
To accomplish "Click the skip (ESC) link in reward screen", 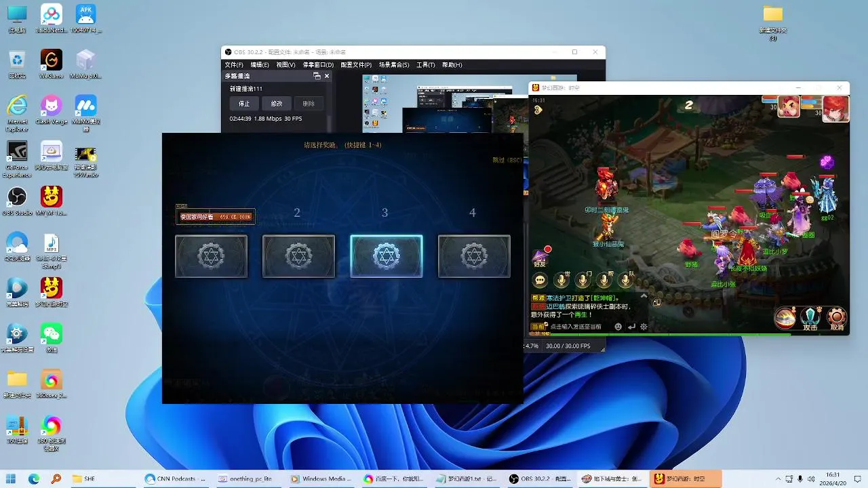I will pyautogui.click(x=507, y=160).
